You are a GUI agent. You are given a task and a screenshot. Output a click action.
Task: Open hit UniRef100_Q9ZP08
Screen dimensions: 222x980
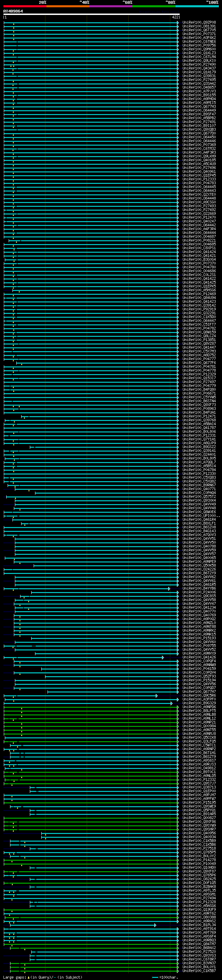tap(199, 23)
